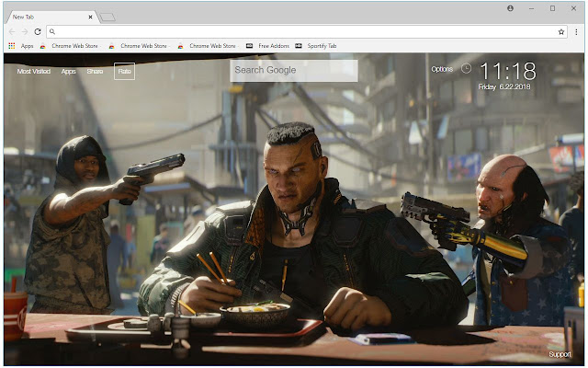Open the Apps menu on the page

[x=69, y=72]
